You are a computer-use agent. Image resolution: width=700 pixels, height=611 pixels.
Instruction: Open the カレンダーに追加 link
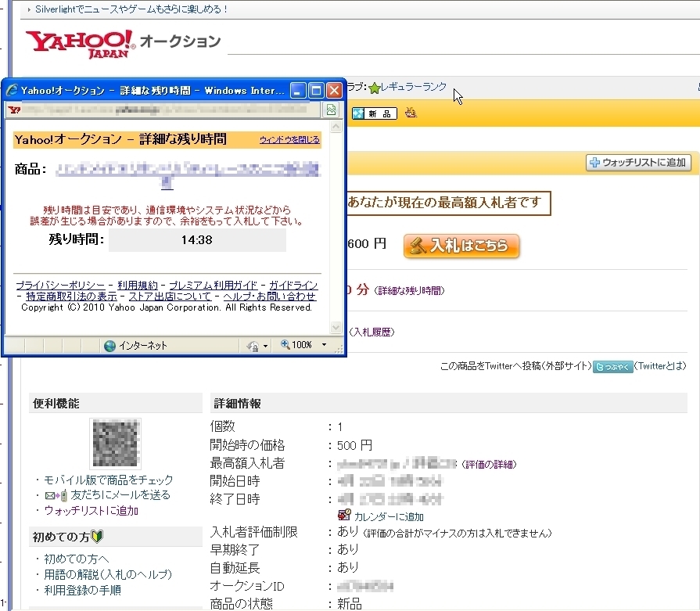[x=389, y=517]
